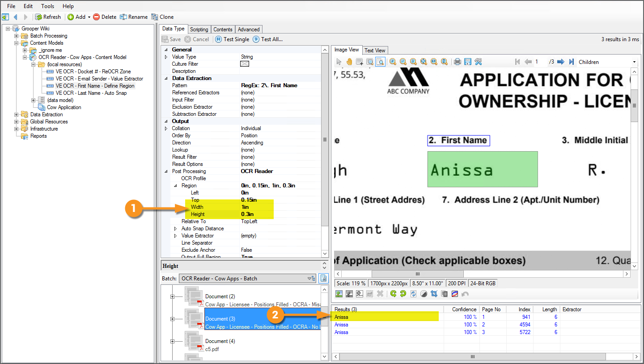Open the Tools menu
Viewport: 644px width, 364px height.
tap(47, 6)
